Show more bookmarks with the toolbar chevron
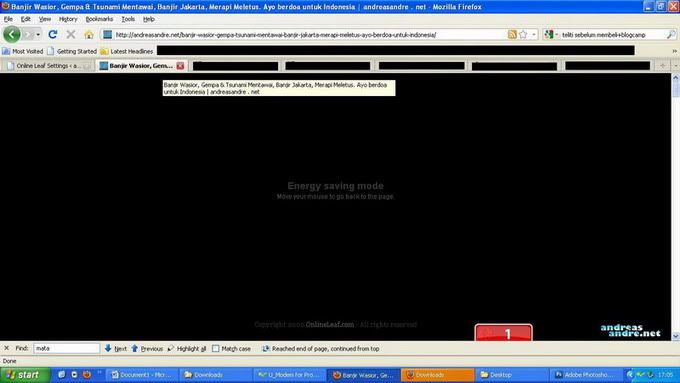The image size is (680, 383). tap(674, 51)
